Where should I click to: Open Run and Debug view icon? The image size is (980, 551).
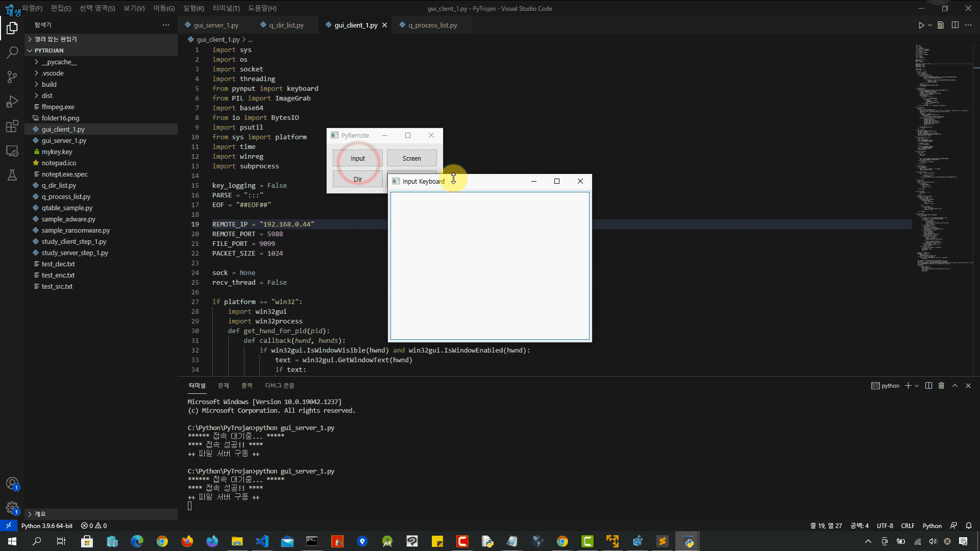[x=12, y=102]
